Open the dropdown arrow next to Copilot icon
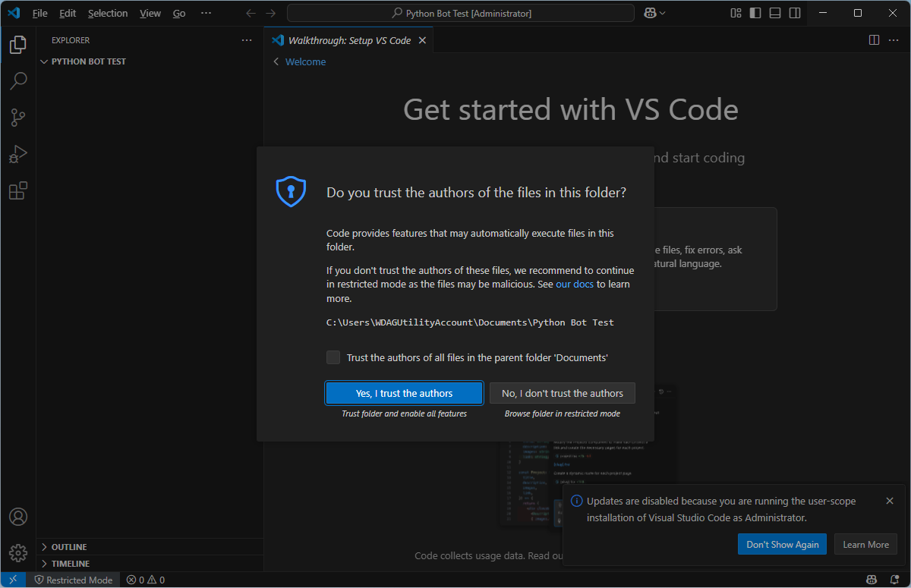 point(663,13)
